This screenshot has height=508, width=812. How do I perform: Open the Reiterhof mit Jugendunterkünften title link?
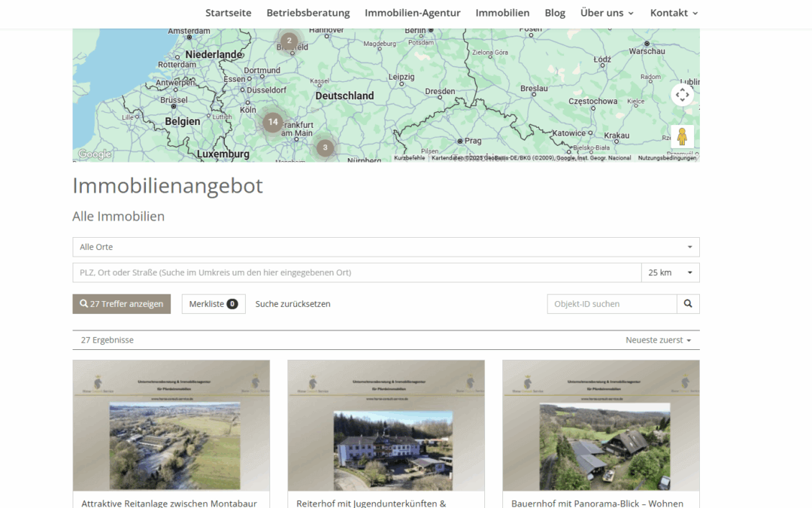(x=371, y=503)
